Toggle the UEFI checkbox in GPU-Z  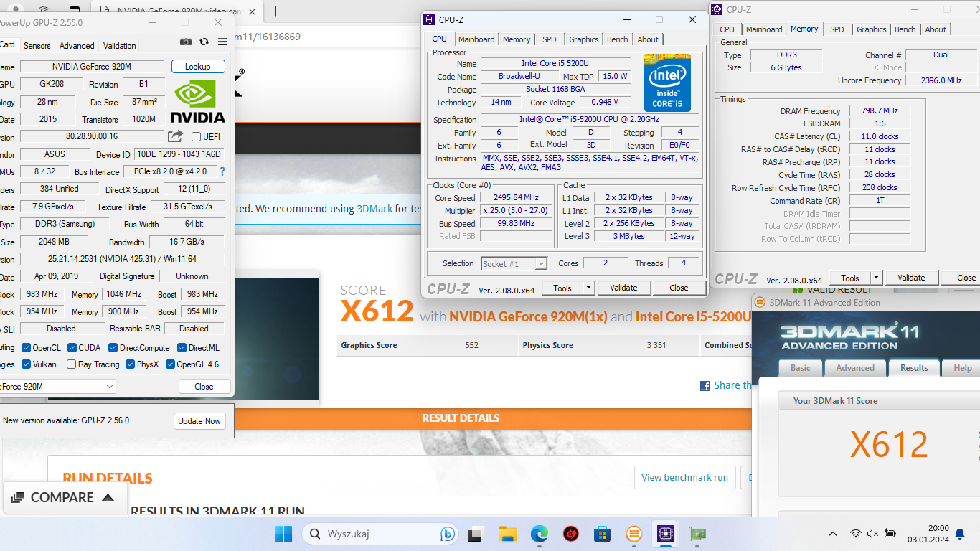coord(197,137)
